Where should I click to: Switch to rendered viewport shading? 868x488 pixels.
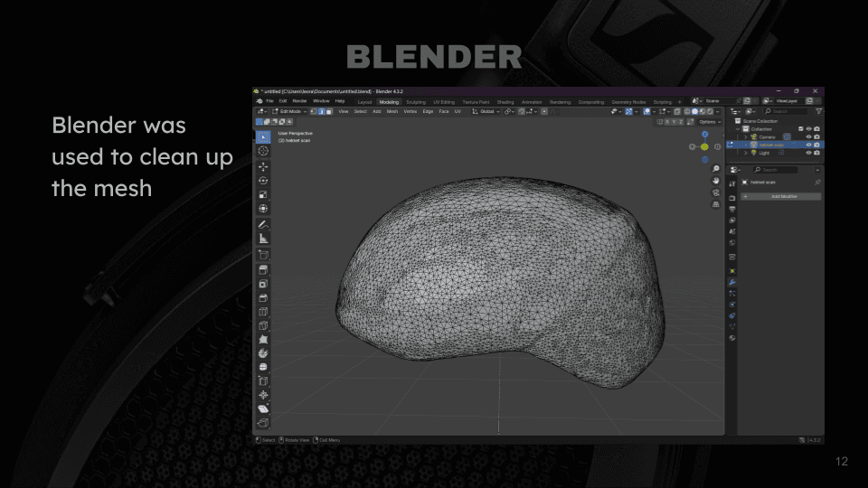pyautogui.click(x=711, y=111)
